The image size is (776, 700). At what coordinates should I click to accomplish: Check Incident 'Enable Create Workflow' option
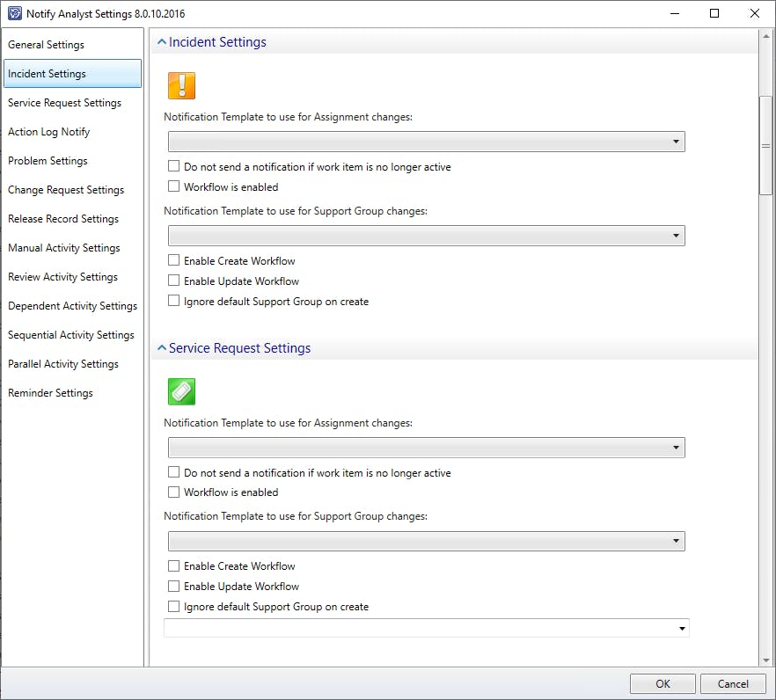174,261
